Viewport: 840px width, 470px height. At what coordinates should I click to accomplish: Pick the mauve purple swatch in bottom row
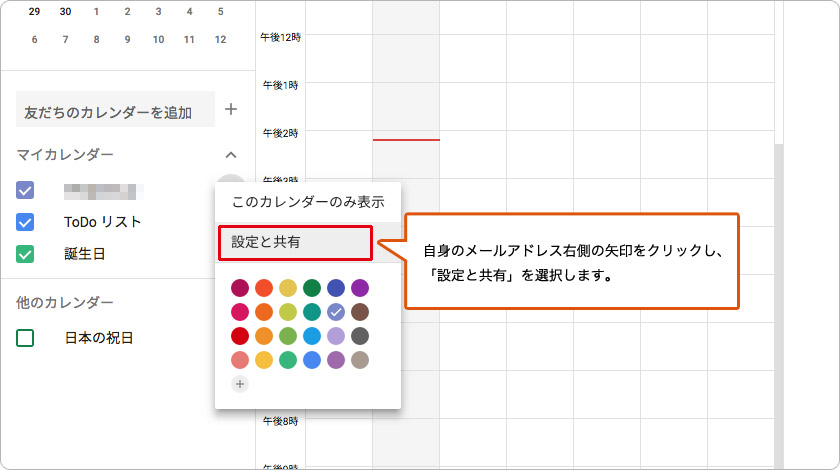pyautogui.click(x=336, y=360)
